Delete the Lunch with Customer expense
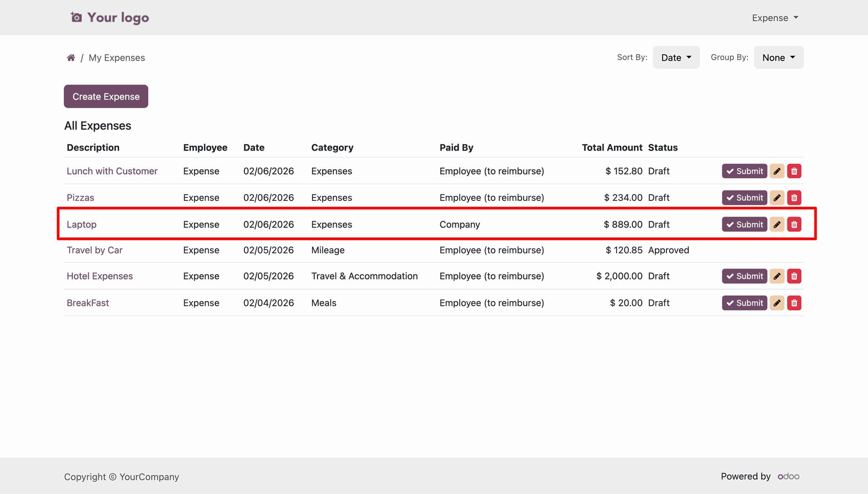868x494 pixels. [x=794, y=171]
